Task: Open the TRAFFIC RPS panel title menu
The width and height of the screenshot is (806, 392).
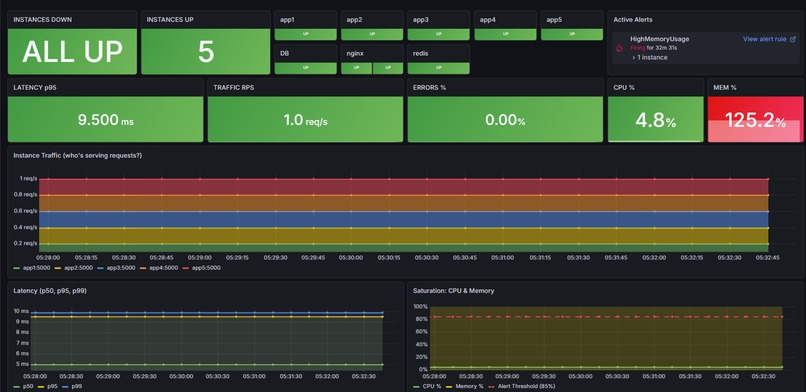Action: (x=234, y=88)
